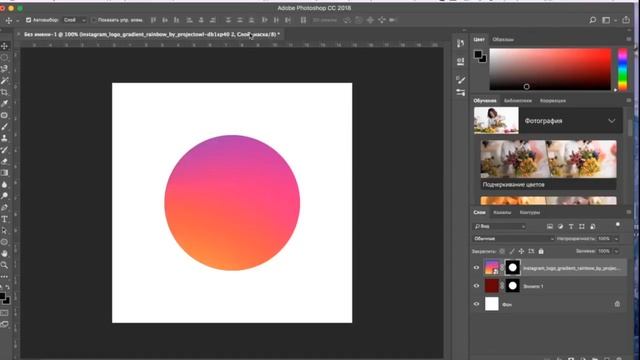This screenshot has height=360, width=640.
Task: Enable the filter for adjustment layers
Action: pos(560,227)
